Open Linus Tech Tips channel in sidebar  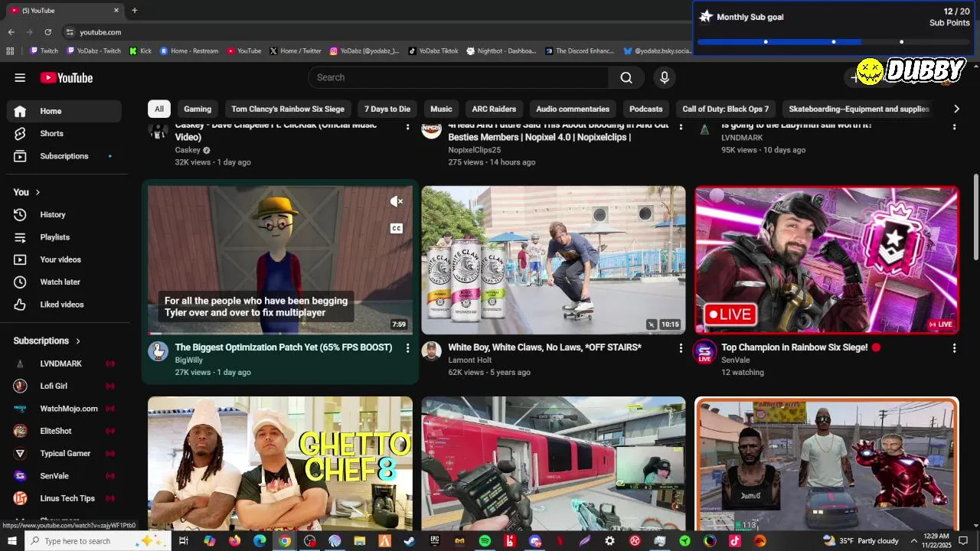tap(64, 498)
